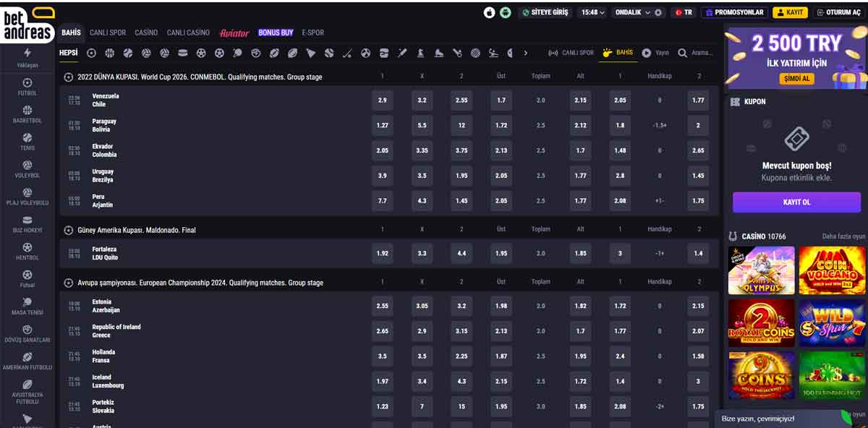Select TENİS in the left sidebar
Image resolution: width=868 pixels, height=428 pixels.
(x=27, y=142)
